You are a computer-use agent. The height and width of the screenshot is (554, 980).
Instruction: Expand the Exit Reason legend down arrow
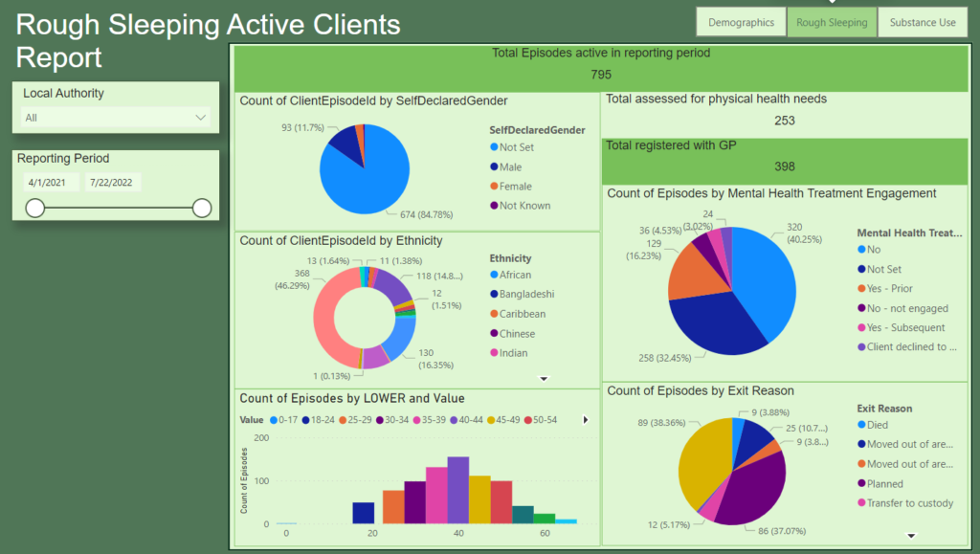click(911, 536)
